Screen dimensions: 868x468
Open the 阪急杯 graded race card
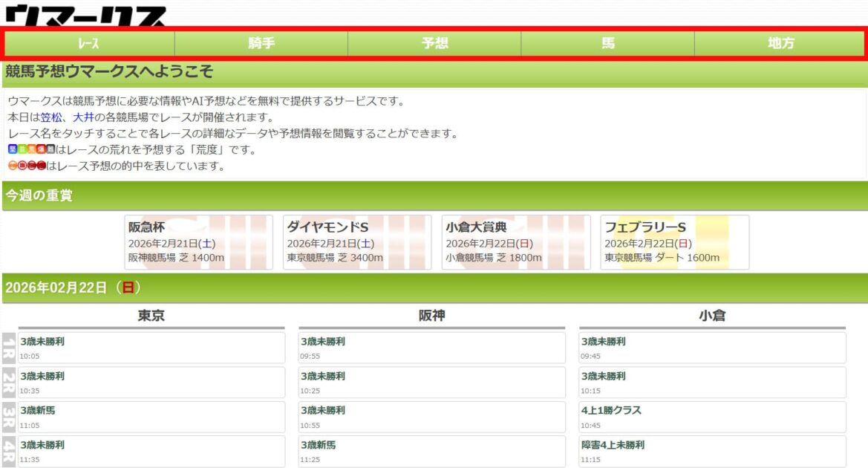click(198, 242)
